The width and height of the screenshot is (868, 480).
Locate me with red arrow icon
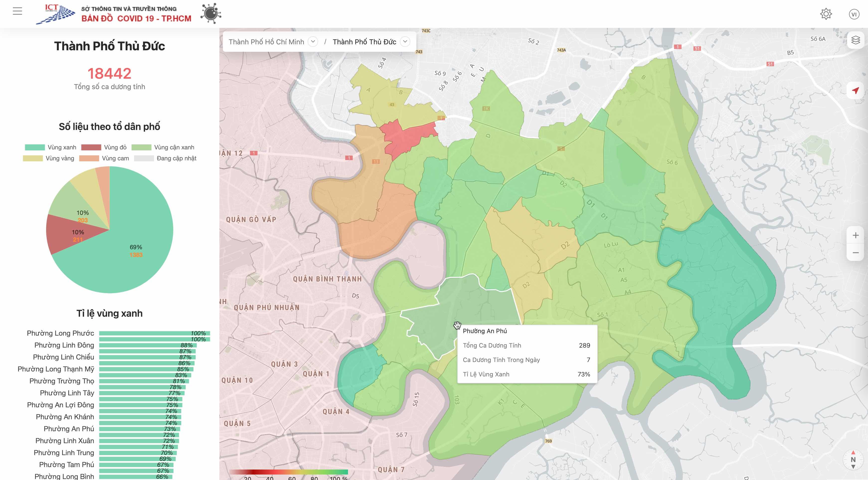click(856, 90)
